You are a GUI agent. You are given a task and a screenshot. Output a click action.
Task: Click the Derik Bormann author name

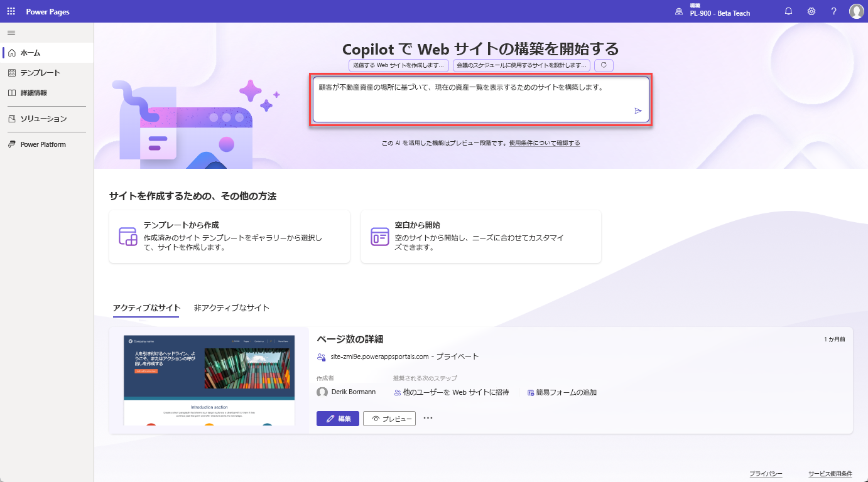354,392
